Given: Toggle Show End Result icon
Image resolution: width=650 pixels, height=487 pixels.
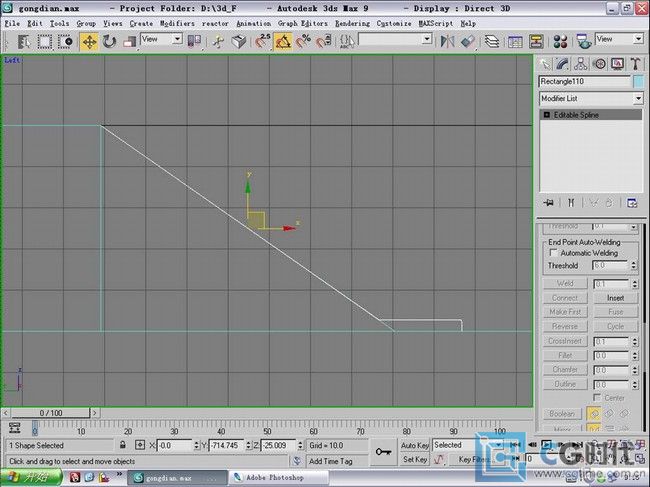Looking at the screenshot, I should 571,203.
